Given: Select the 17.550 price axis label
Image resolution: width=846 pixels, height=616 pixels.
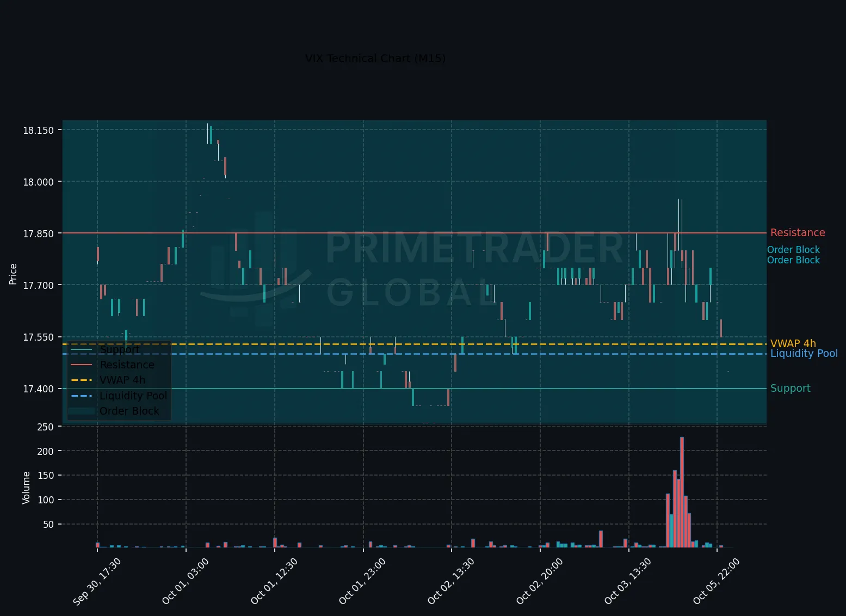Looking at the screenshot, I should [38, 337].
